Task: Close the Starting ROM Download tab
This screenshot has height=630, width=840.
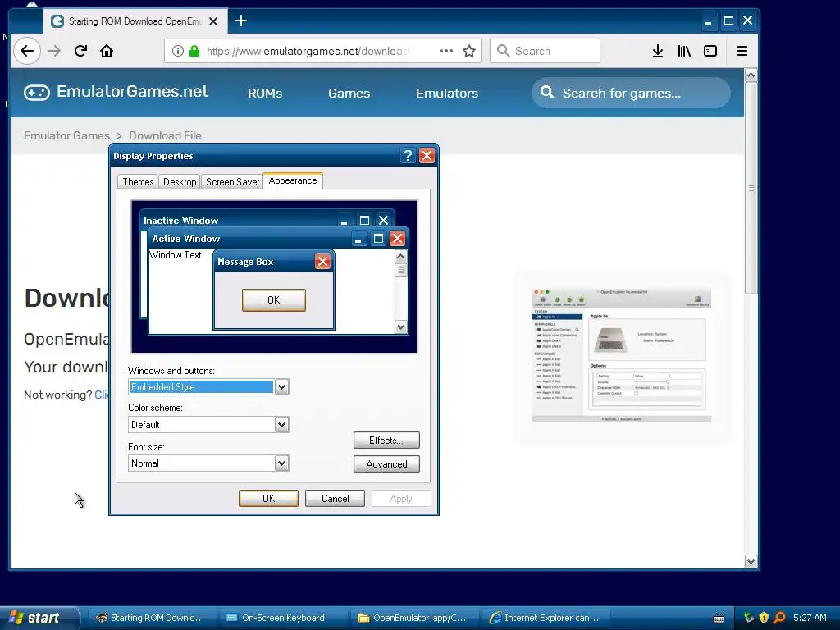Action: click(213, 21)
